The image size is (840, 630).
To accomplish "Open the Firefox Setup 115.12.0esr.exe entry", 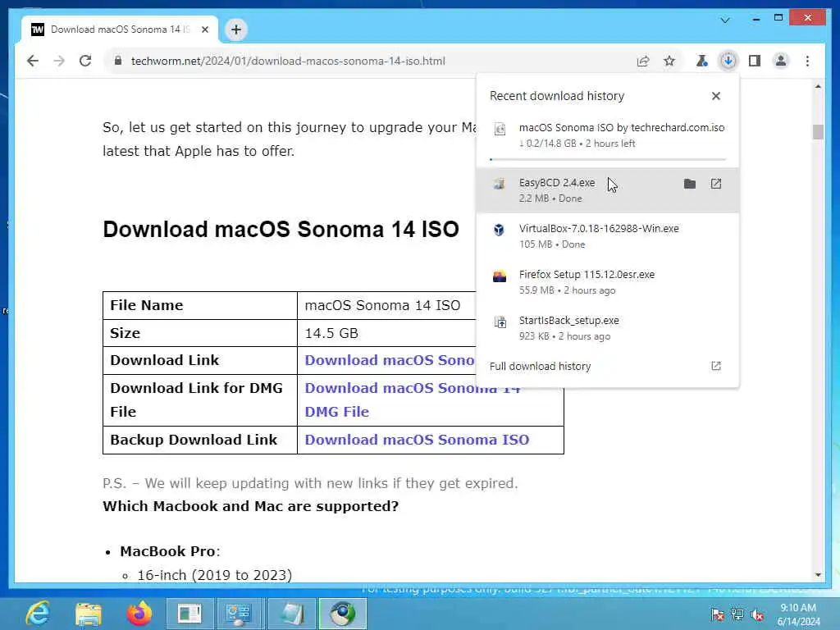I will click(608, 282).
